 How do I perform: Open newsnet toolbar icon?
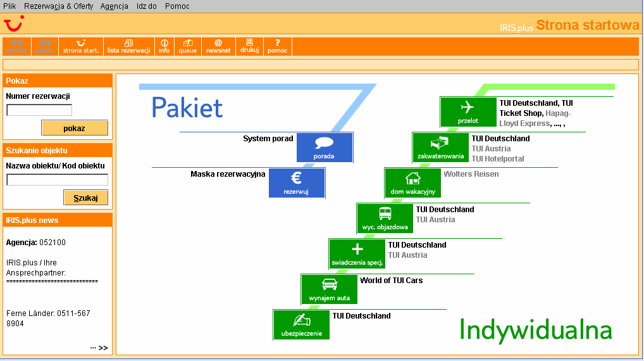tap(218, 46)
